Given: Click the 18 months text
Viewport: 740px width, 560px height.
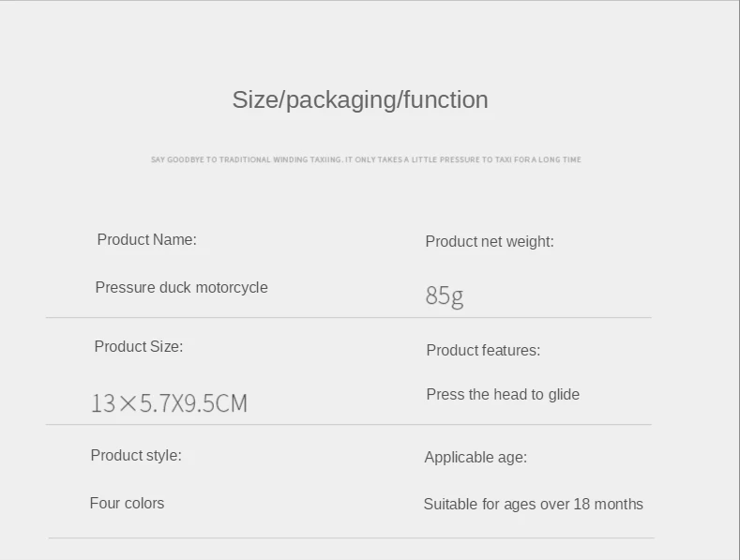Looking at the screenshot, I should click(609, 505).
